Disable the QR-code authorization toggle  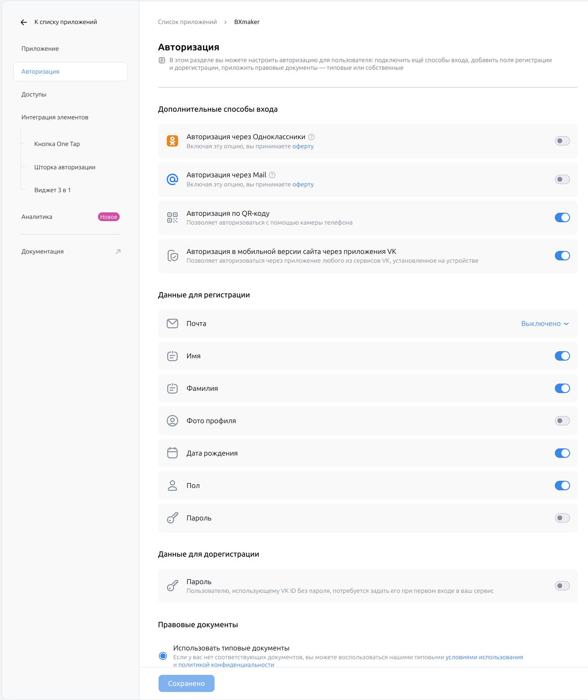562,218
